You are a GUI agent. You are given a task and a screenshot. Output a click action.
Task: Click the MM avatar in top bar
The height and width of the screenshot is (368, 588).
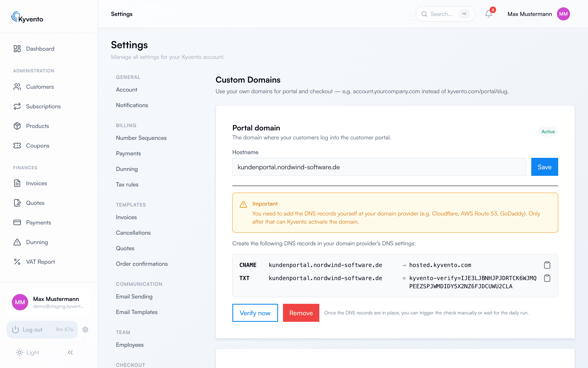(x=563, y=14)
